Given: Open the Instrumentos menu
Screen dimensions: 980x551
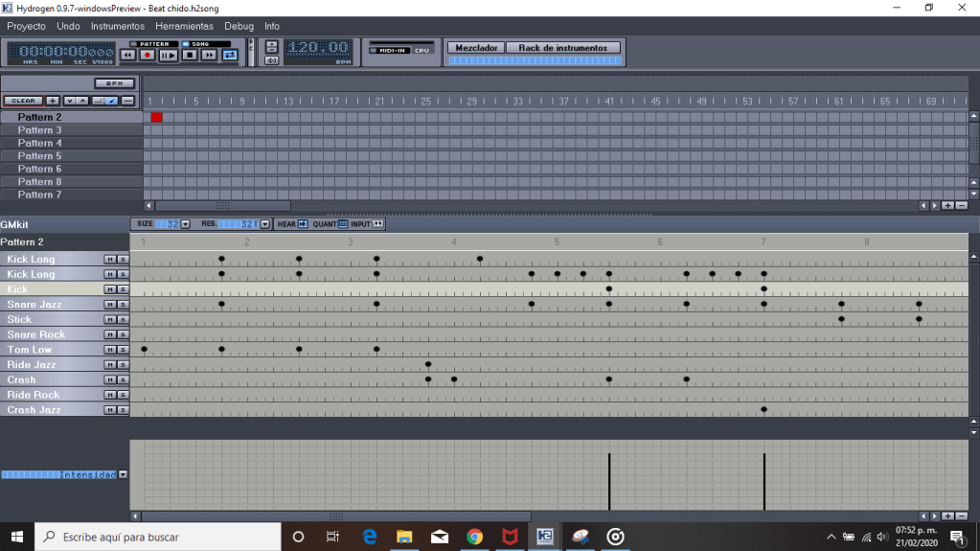Looking at the screenshot, I should click(118, 26).
